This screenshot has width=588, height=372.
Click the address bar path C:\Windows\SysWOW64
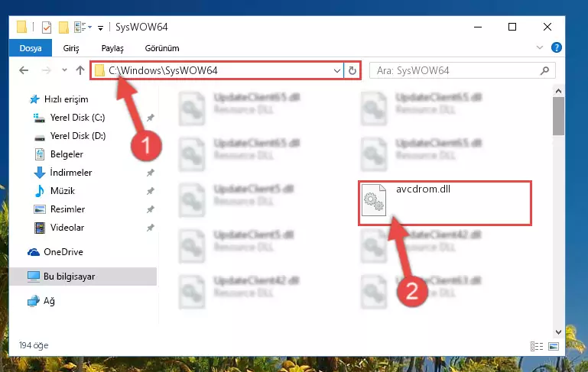point(163,70)
